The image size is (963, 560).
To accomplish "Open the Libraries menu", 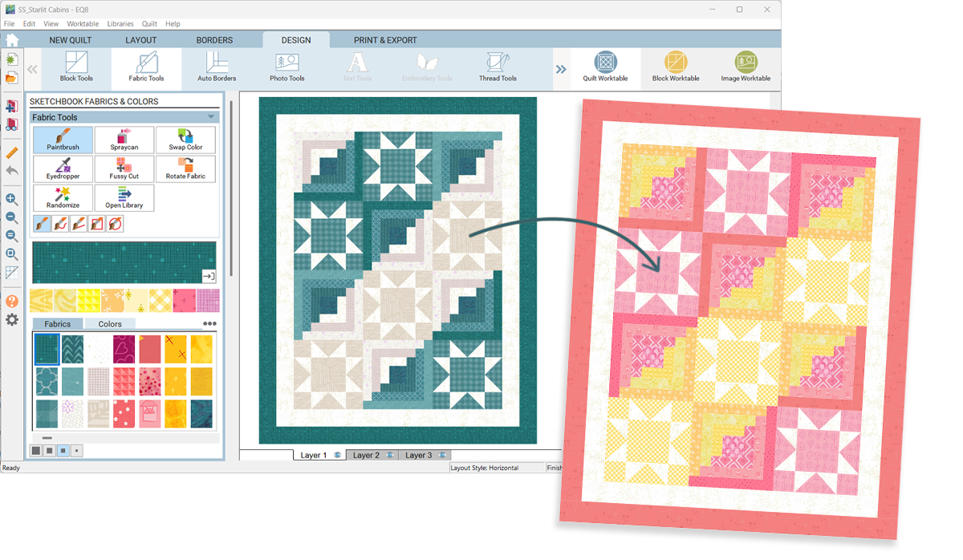I will coord(120,24).
